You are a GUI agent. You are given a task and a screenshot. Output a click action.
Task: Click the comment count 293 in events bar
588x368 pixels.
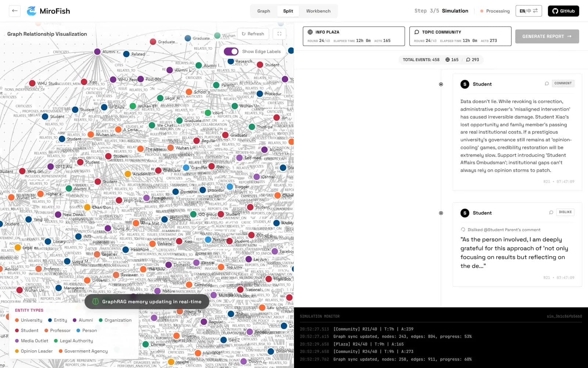(473, 60)
